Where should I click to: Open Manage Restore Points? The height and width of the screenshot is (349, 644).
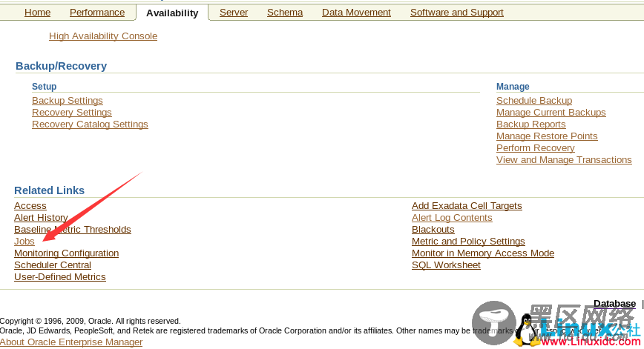[547, 136]
